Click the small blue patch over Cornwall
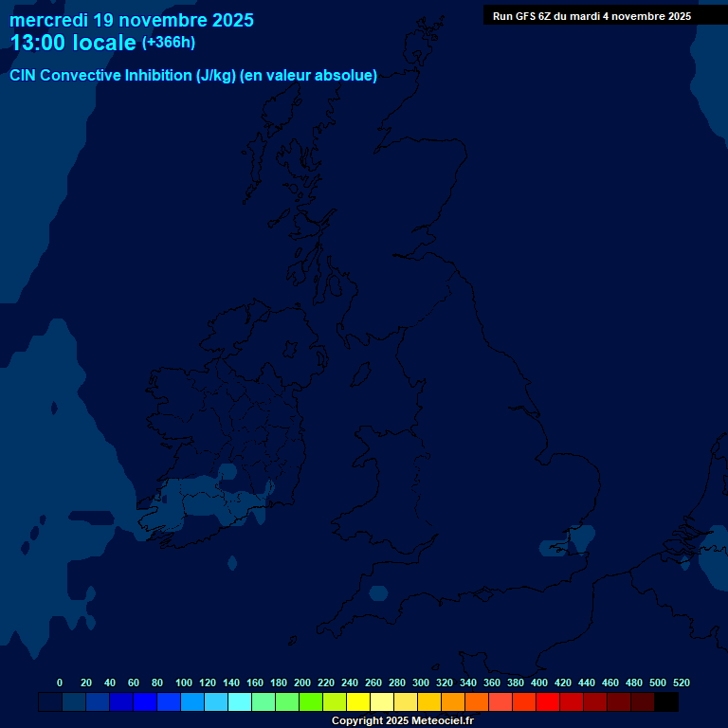Viewport: 728px width, 728px height. point(378,593)
